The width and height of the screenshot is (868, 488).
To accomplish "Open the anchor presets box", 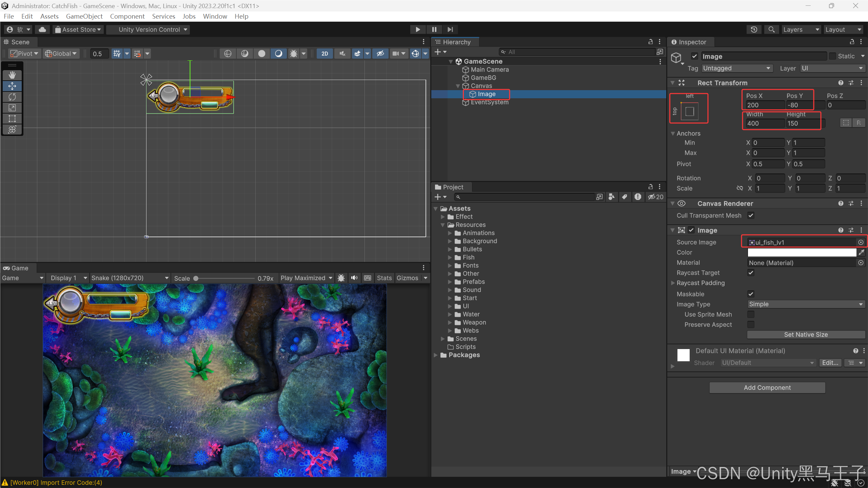I will [690, 111].
